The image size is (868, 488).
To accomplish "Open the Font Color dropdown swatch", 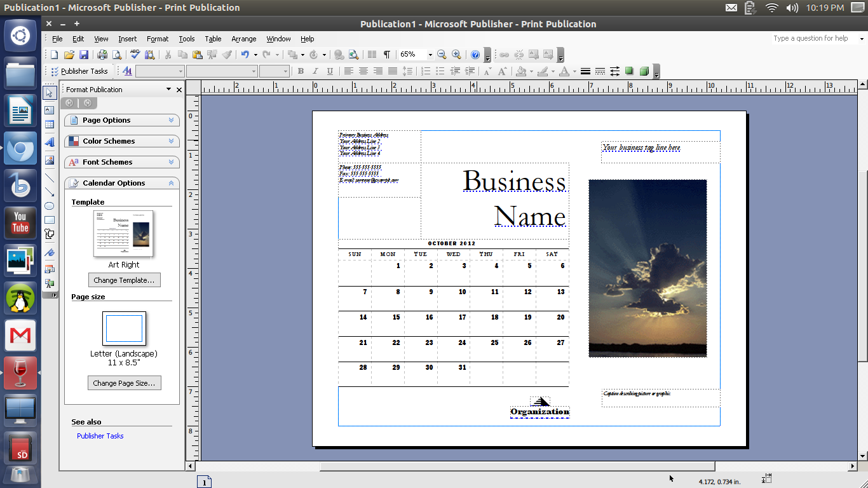I will (x=574, y=72).
